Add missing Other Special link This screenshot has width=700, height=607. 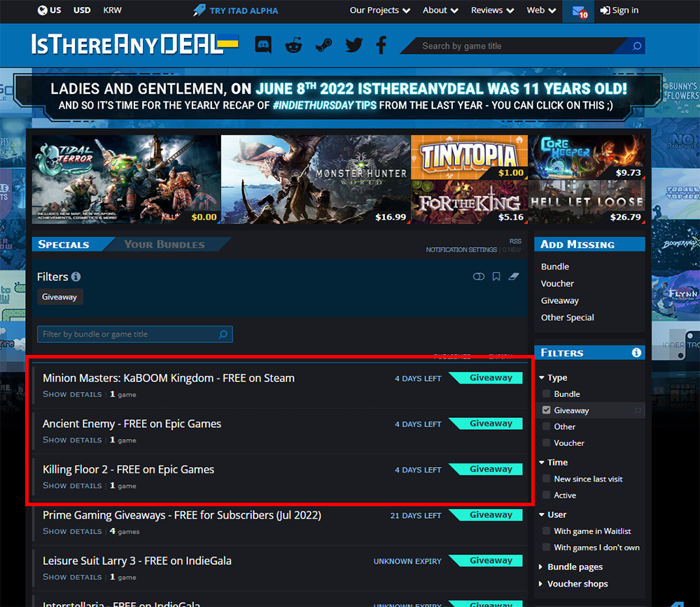(x=568, y=318)
